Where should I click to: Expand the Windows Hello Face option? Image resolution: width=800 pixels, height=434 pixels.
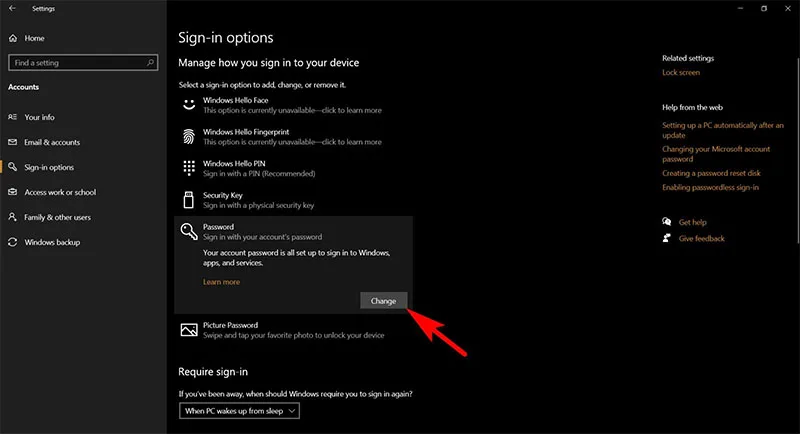(293, 105)
